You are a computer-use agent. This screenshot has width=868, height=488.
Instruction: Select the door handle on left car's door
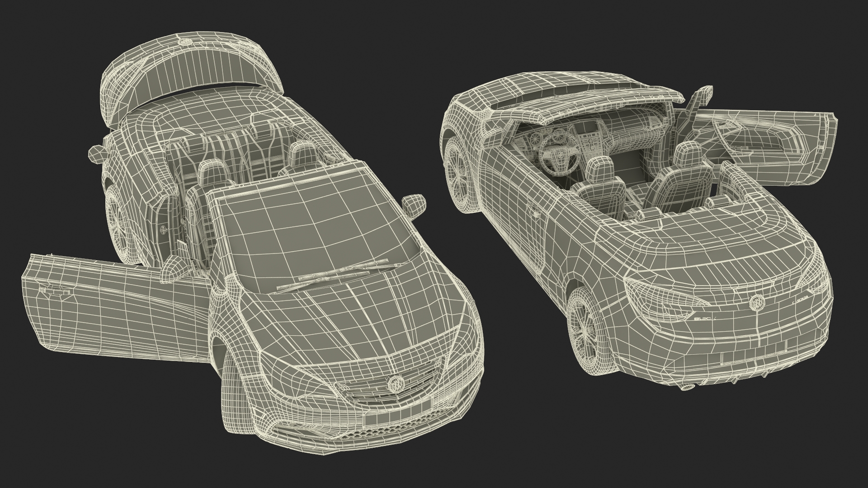pos(55,291)
